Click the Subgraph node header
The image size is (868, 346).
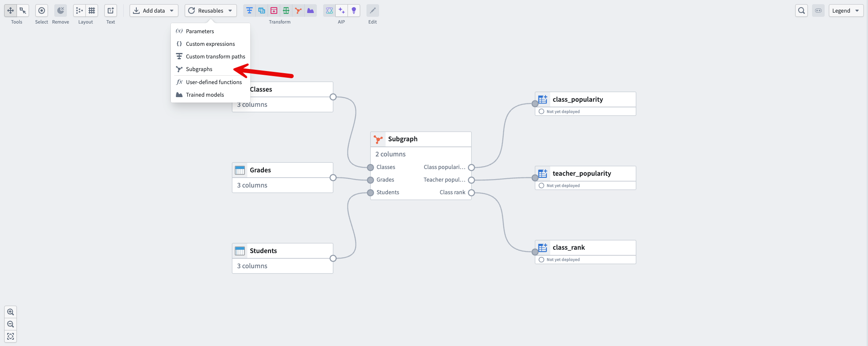click(421, 139)
